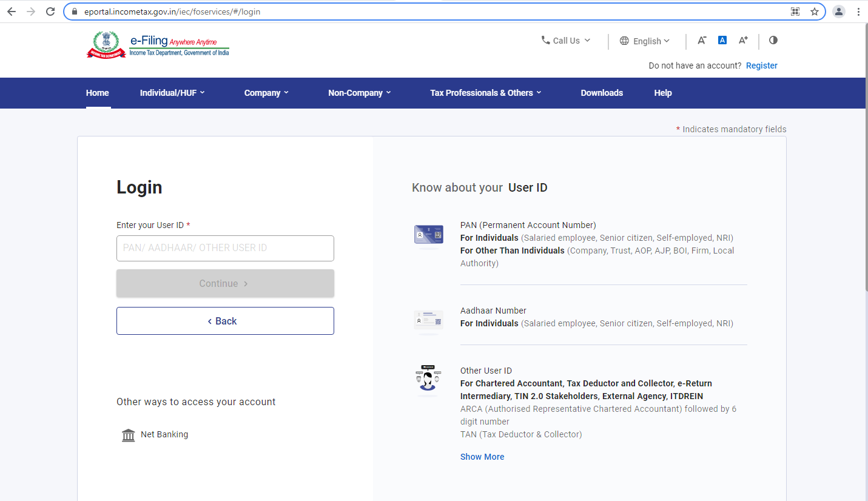
Task: Open the English language dropdown
Action: coord(645,41)
